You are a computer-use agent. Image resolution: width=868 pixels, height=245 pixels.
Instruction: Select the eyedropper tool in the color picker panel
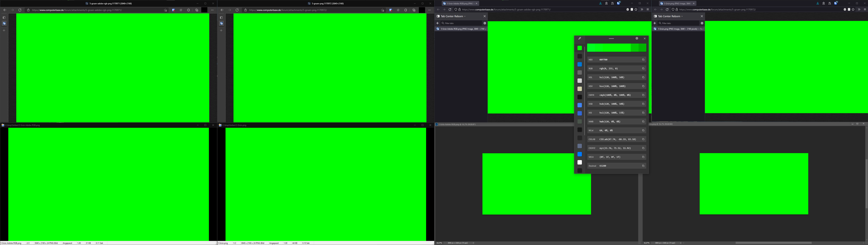coord(580,38)
